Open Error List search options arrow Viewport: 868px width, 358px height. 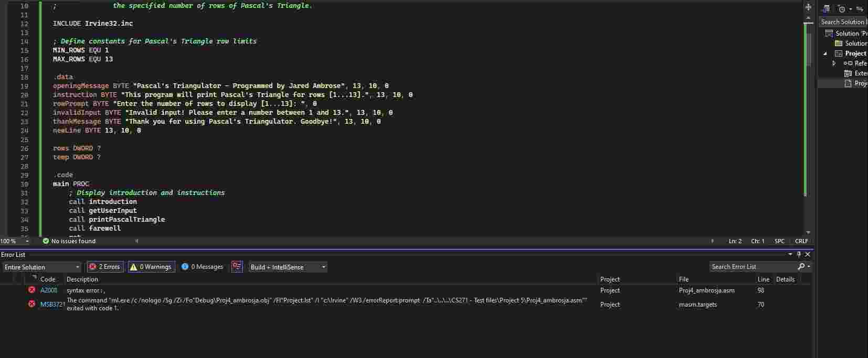[809, 267]
